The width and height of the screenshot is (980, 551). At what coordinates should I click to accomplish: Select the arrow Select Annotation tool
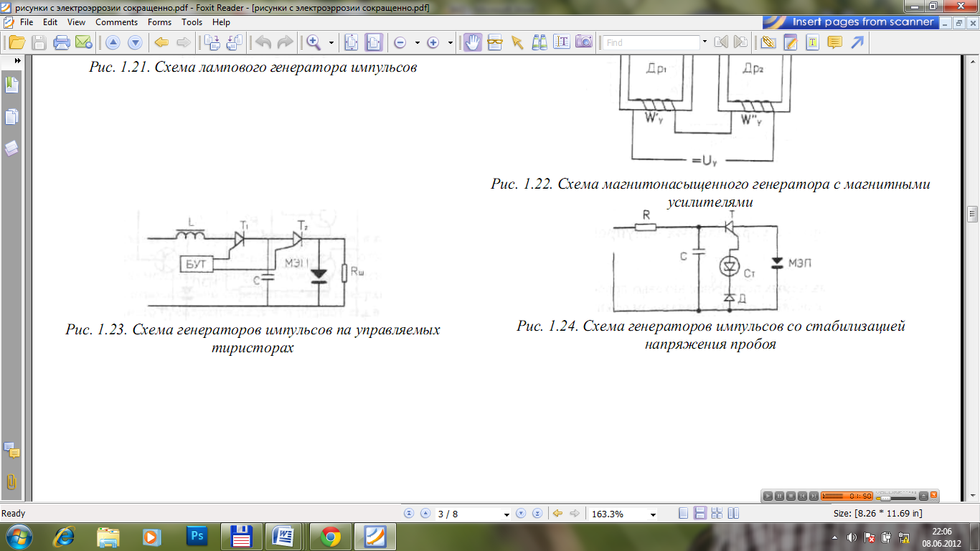[517, 42]
